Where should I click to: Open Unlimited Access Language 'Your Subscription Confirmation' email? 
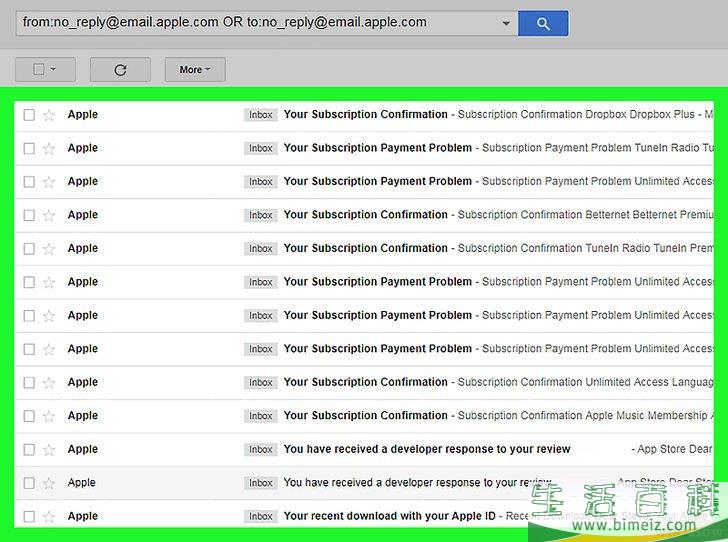pos(365,382)
